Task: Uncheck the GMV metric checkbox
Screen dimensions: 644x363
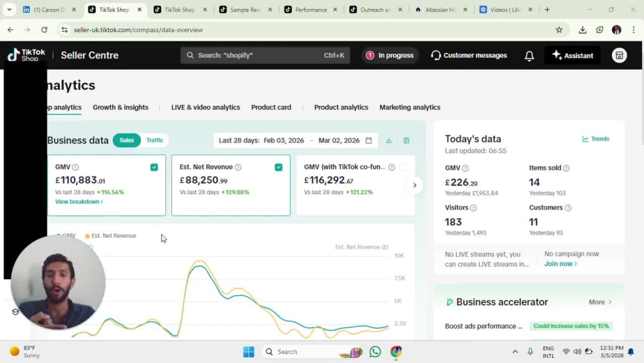Action: pyautogui.click(x=154, y=168)
